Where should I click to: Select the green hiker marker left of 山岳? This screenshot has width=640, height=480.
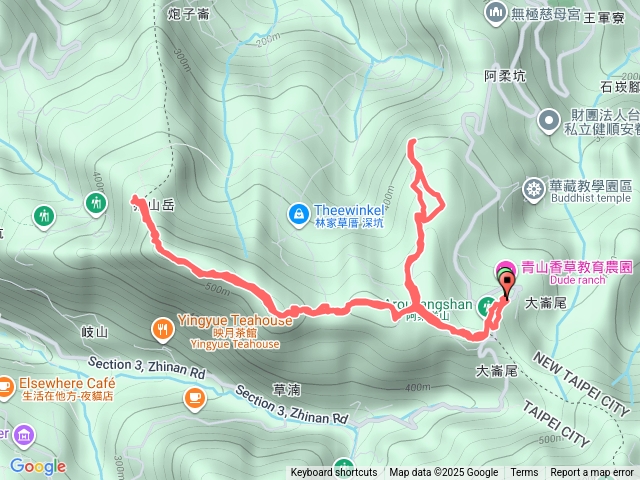pyautogui.click(x=96, y=203)
